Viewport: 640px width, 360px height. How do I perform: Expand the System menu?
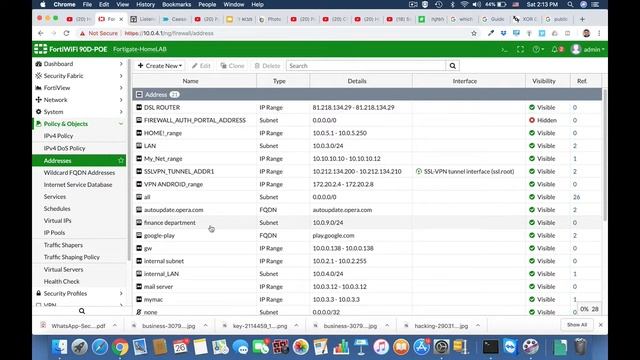[x=79, y=112]
